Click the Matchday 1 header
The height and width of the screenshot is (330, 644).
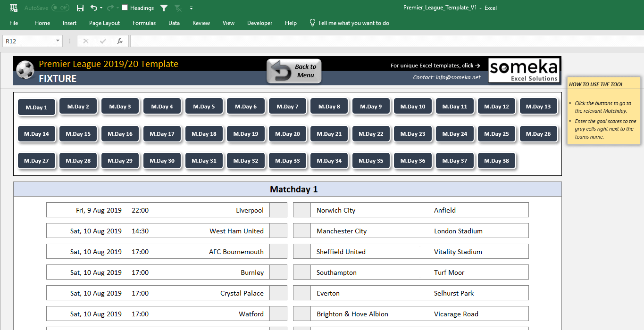point(287,190)
